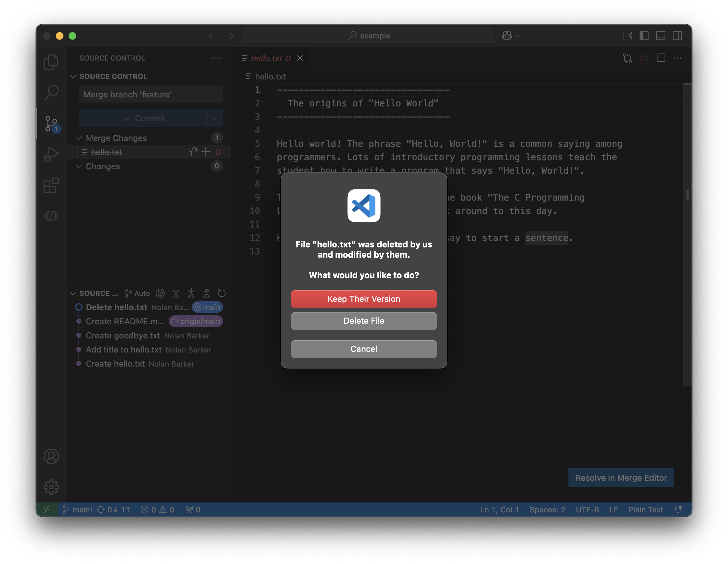The width and height of the screenshot is (728, 564).
Task: Click LF end-of-line status item
Action: click(613, 509)
